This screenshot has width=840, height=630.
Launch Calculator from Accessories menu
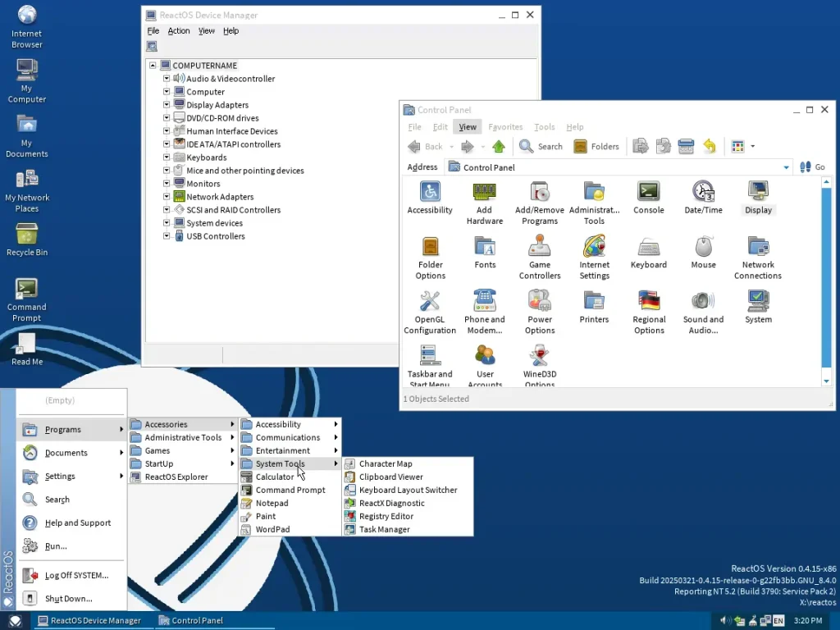click(x=290, y=477)
